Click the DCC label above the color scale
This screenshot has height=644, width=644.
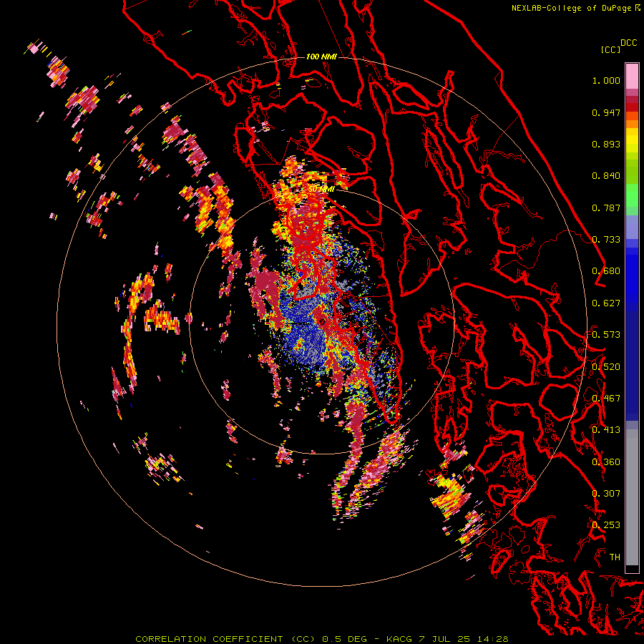(629, 43)
